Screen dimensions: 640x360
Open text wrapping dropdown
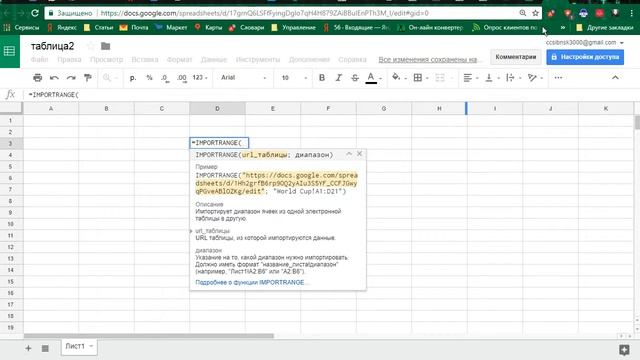click(513, 78)
